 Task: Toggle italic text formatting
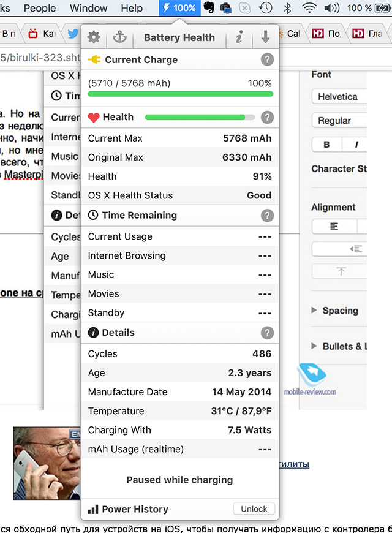(356, 145)
